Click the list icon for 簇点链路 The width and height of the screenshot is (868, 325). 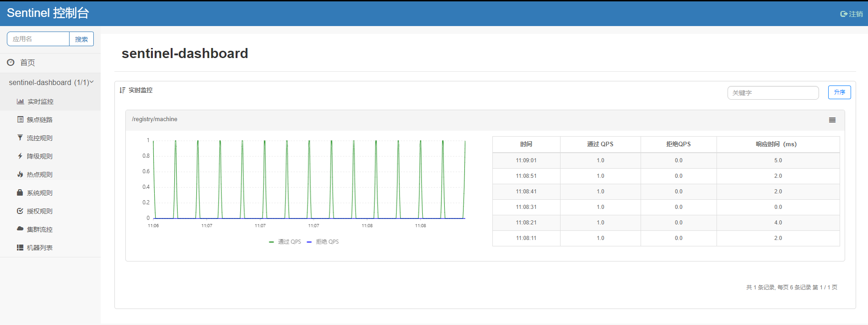click(x=20, y=119)
